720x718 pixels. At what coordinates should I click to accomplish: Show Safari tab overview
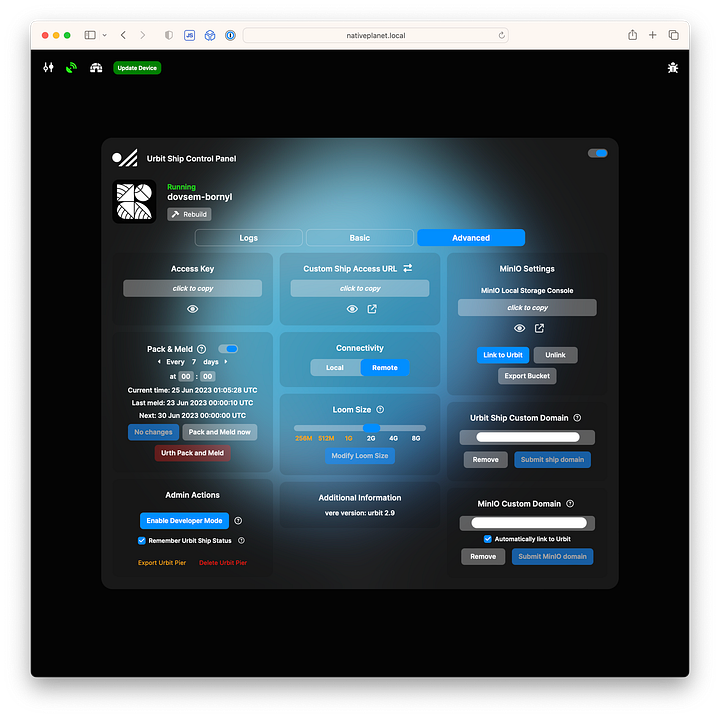point(674,35)
